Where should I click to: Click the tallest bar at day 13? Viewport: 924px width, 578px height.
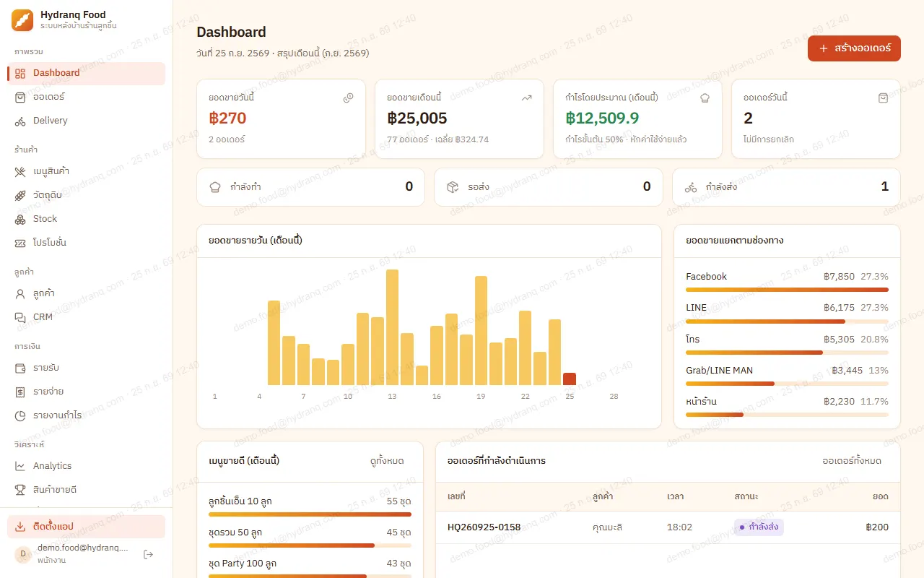point(392,327)
